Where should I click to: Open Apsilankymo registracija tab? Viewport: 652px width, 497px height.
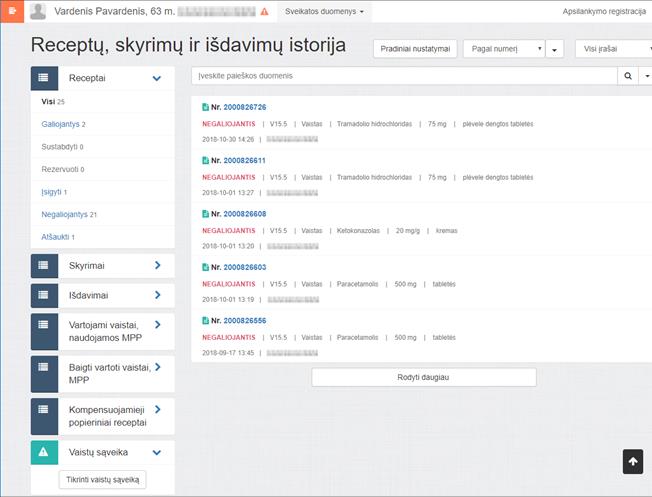(x=605, y=12)
